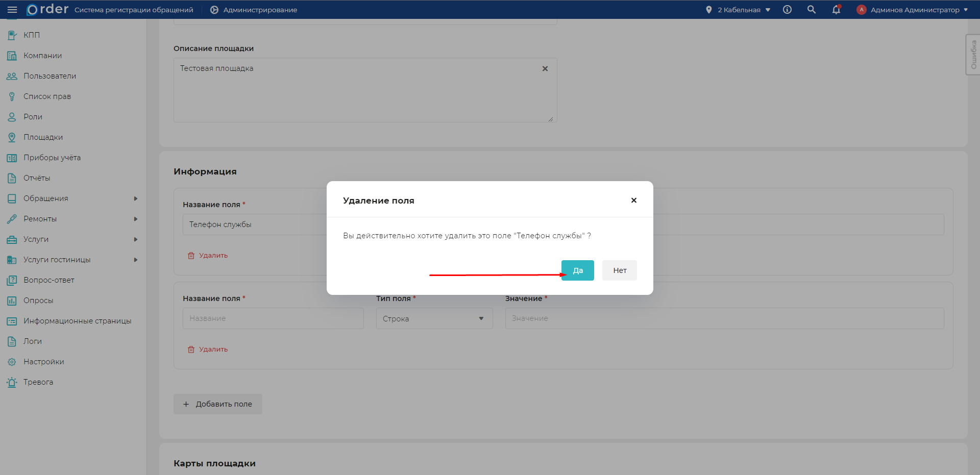Screen dimensions: 980x475
Task: Click the Значение input field
Action: tap(724, 318)
